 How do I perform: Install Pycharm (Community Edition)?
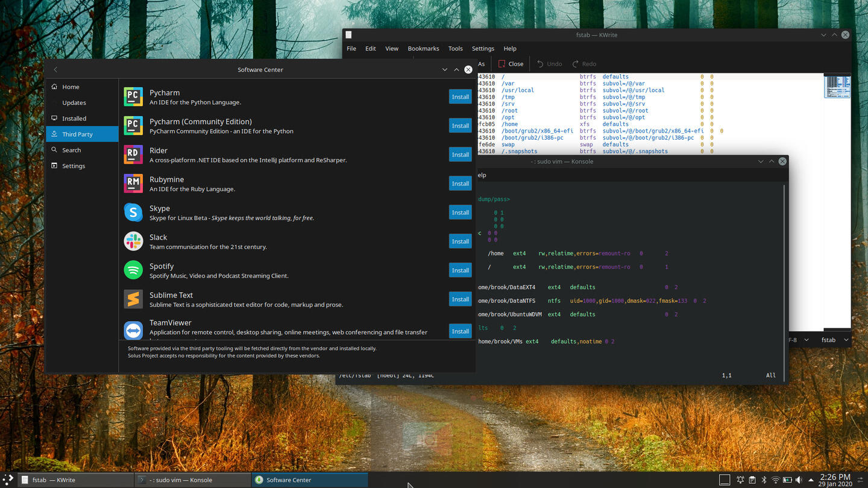coord(460,125)
